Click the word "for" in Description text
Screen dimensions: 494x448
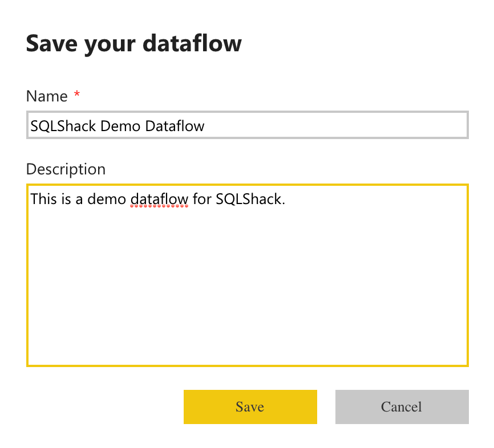pyautogui.click(x=202, y=199)
